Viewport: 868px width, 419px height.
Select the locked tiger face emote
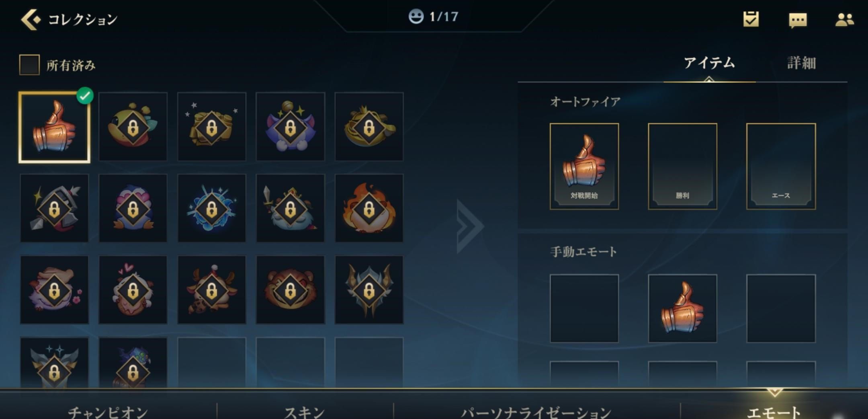click(x=290, y=290)
